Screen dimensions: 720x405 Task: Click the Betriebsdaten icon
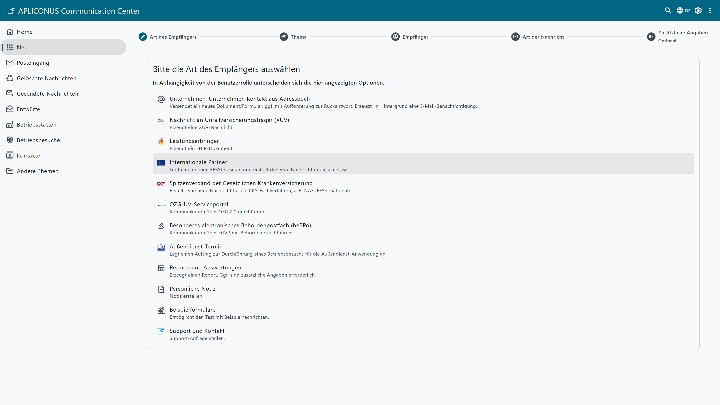tap(10, 124)
